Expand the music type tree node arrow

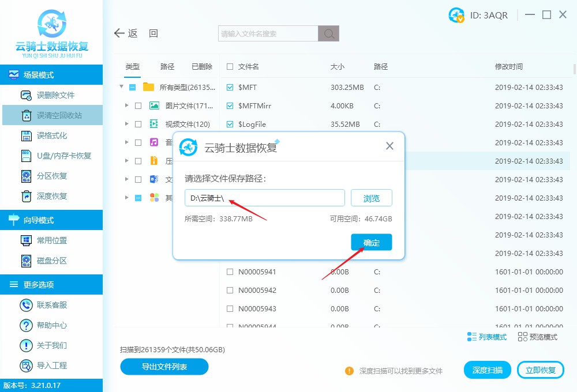point(126,142)
